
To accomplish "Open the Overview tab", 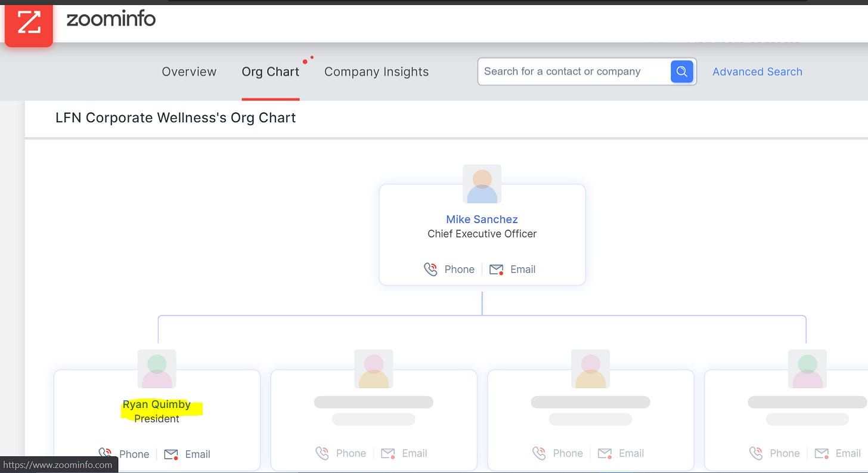I will pyautogui.click(x=189, y=72).
